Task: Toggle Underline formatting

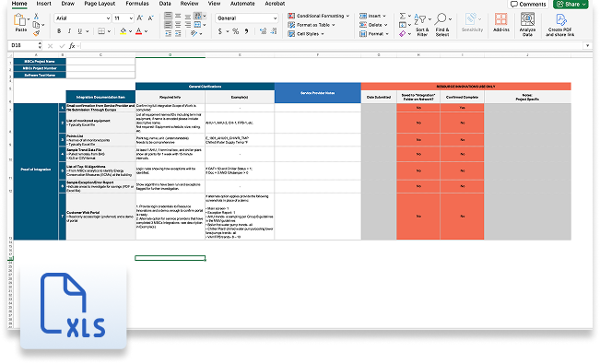Action: [x=79, y=31]
